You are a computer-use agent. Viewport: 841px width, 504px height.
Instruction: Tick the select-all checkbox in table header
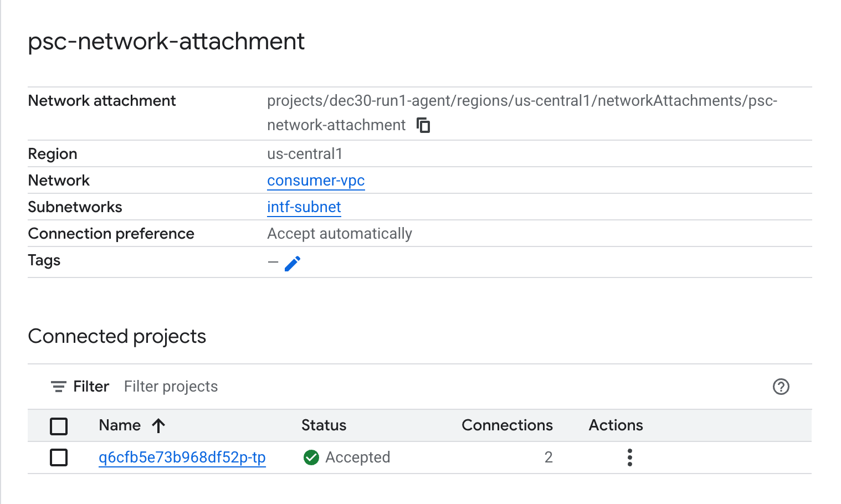tap(59, 426)
